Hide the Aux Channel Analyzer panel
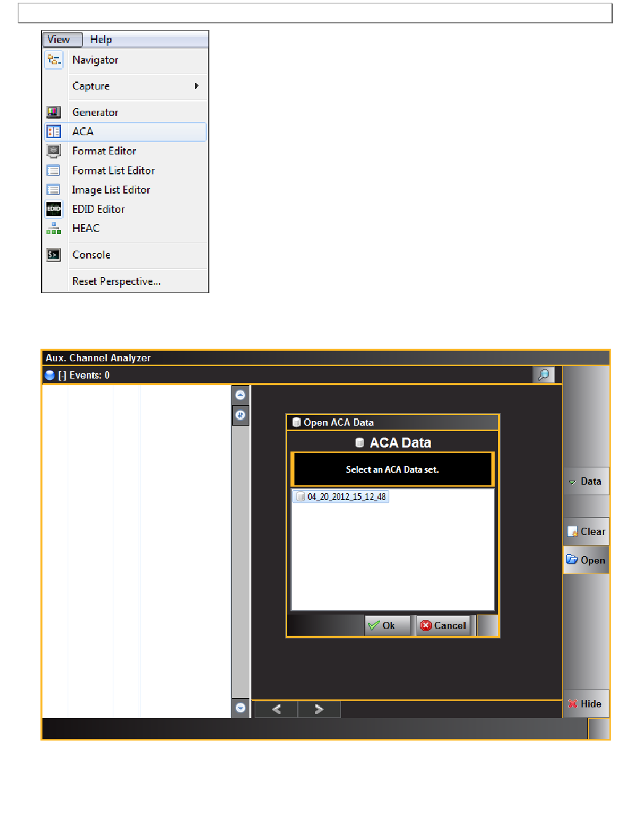 click(586, 704)
